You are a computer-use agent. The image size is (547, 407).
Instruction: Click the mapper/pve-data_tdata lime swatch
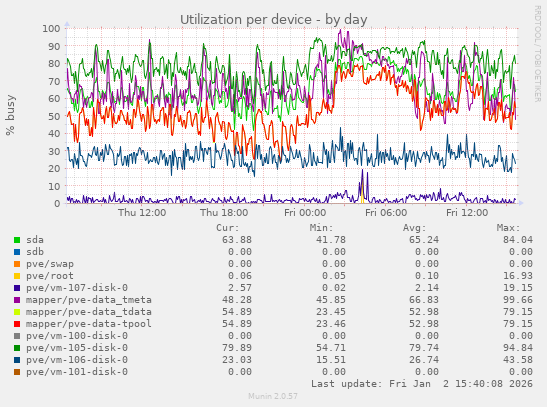click(x=17, y=312)
